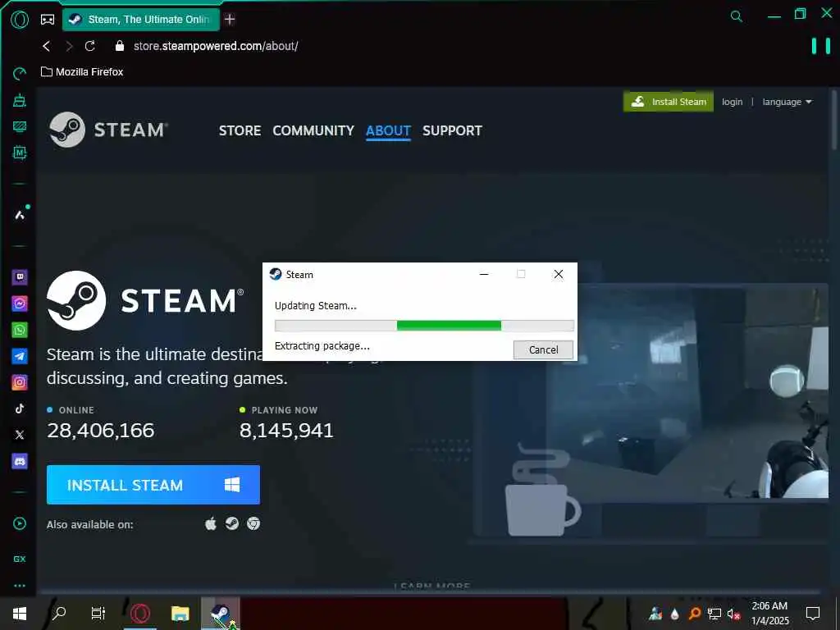Open the STORE menu
The width and height of the screenshot is (840, 630).
[240, 130]
